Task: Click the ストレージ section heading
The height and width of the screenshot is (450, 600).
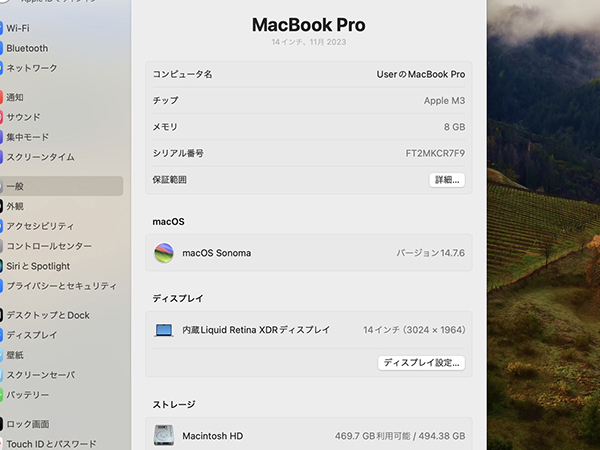Action: (174, 404)
